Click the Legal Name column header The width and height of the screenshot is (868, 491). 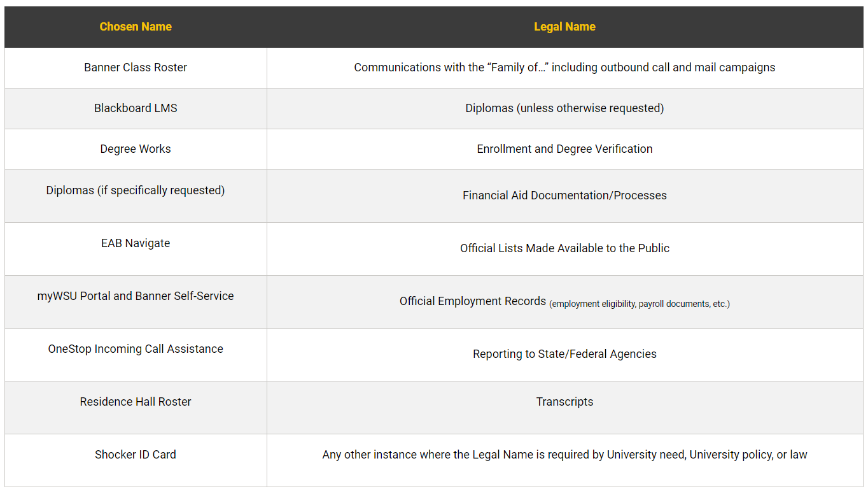click(x=564, y=27)
